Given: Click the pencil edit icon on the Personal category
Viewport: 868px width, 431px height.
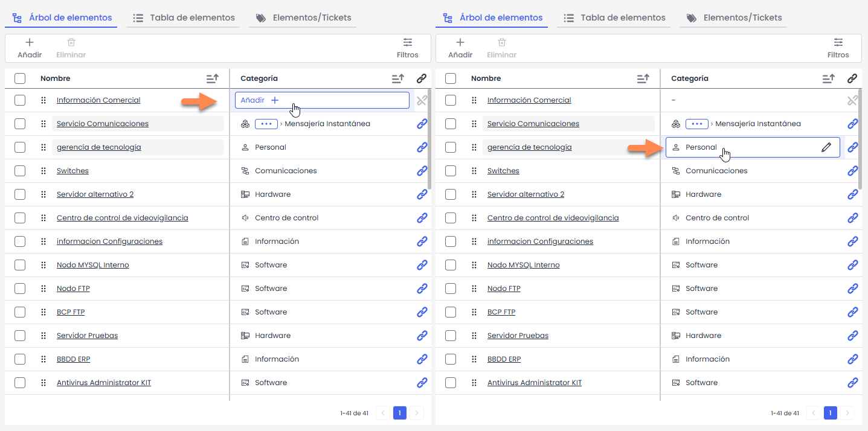Looking at the screenshot, I should pyautogui.click(x=826, y=147).
